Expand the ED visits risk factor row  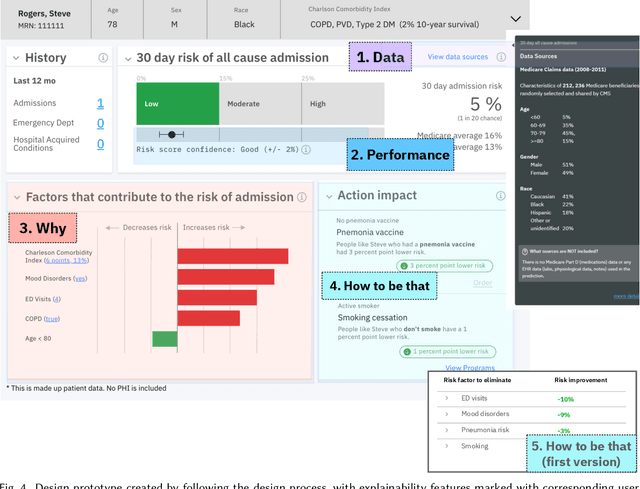tap(449, 398)
